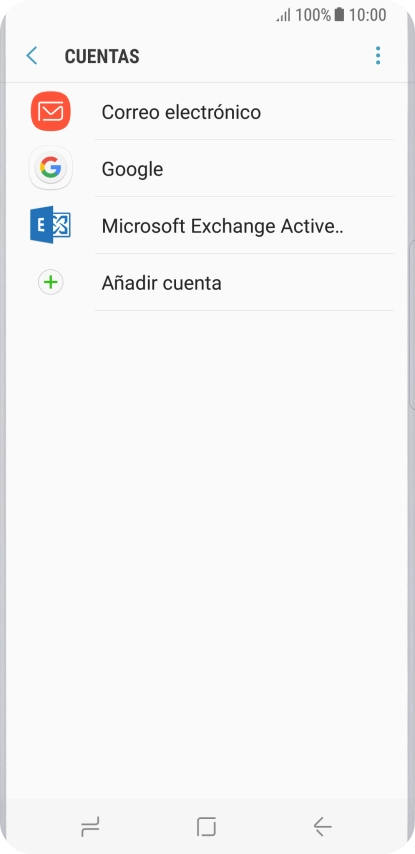Tap the Microsoft Exchange blue icon
Image resolution: width=415 pixels, height=854 pixels.
pos(51,224)
